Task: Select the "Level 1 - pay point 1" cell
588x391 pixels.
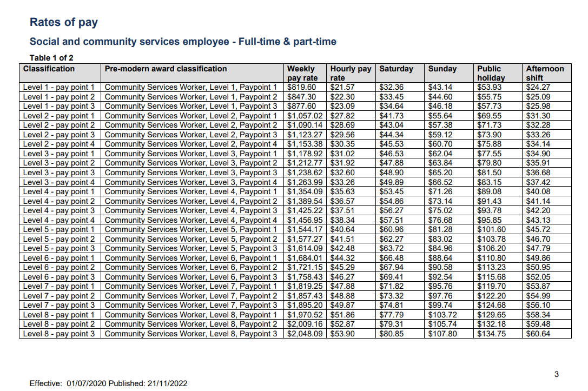Action: click(58, 87)
